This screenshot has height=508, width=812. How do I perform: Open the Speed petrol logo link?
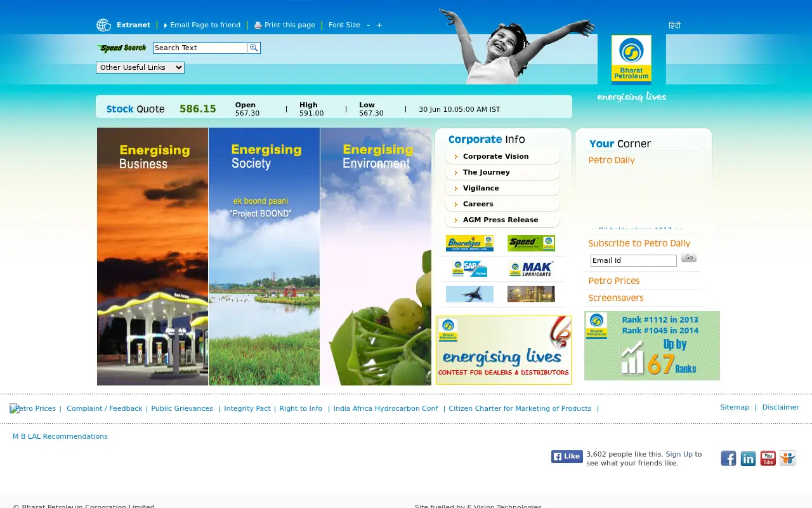pos(531,243)
